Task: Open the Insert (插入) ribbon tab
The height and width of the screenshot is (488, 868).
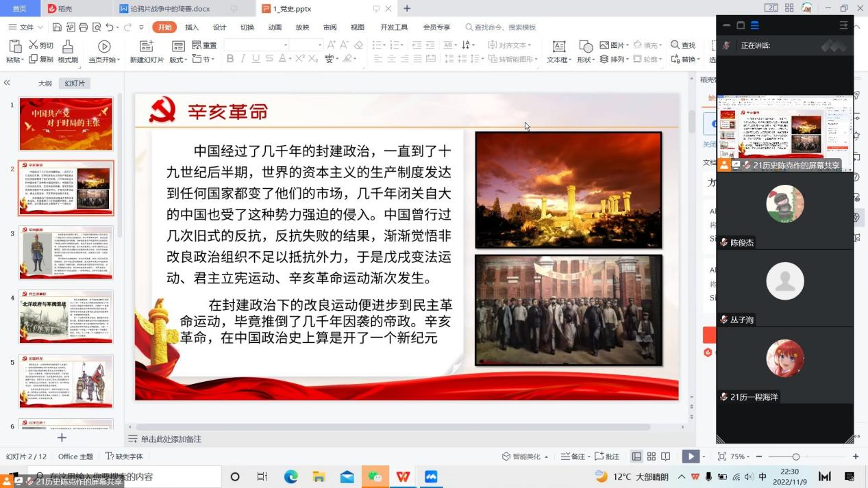Action: point(192,27)
